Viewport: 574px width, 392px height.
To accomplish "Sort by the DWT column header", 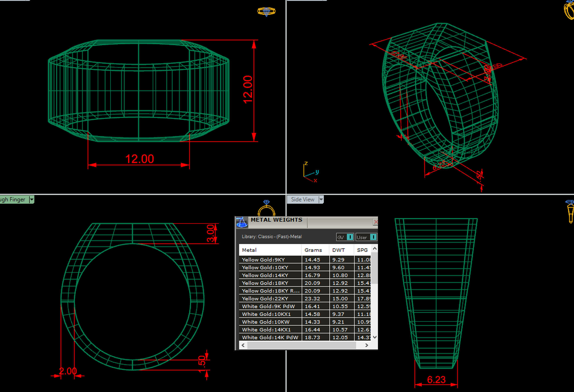I will pyautogui.click(x=342, y=250).
